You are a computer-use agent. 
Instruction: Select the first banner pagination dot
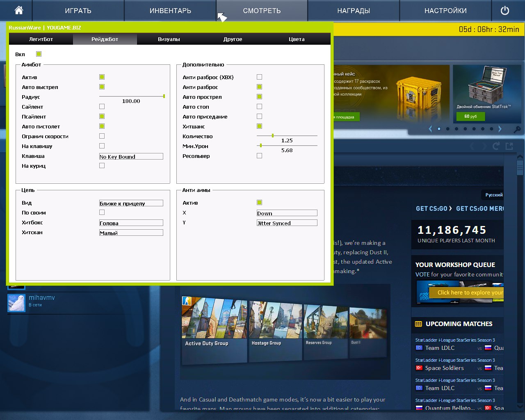(439, 129)
